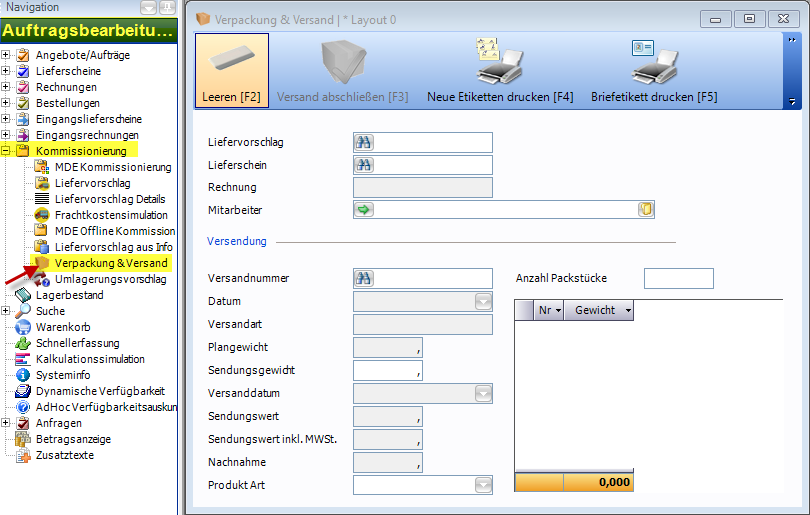Open MDE Kommissionierung from tree
The height and width of the screenshot is (515, 810).
coord(113,167)
